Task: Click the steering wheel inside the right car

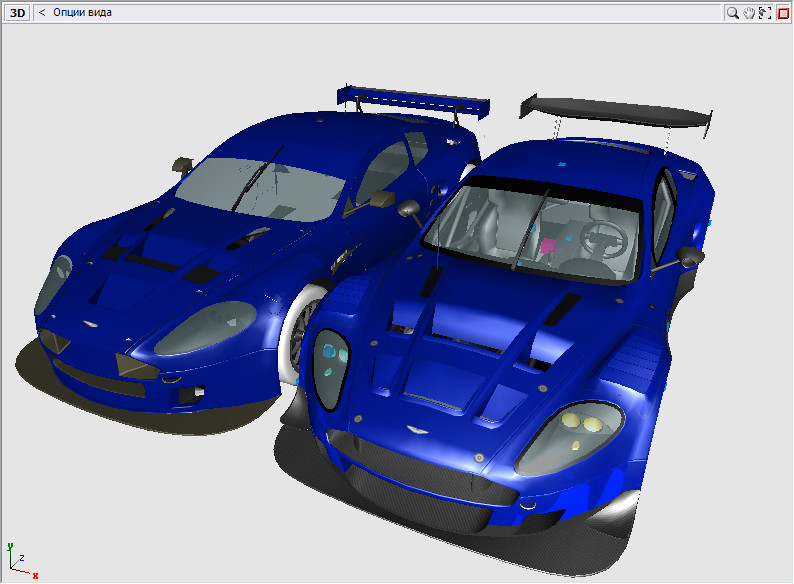Action: click(x=604, y=238)
